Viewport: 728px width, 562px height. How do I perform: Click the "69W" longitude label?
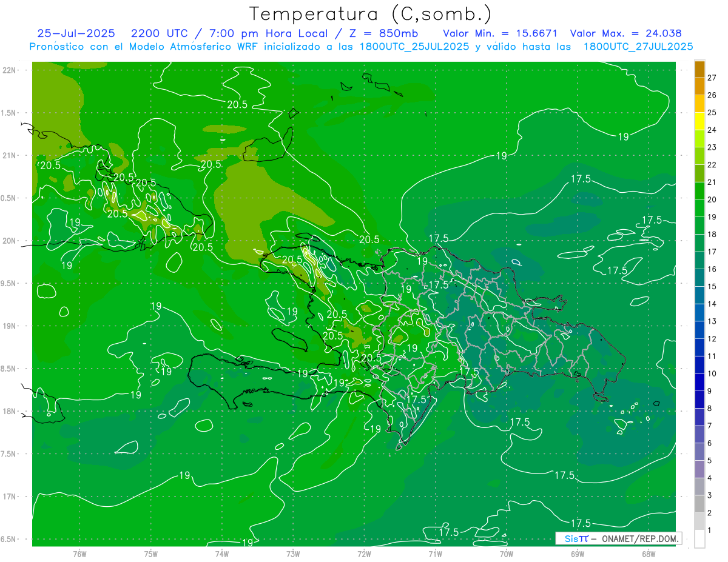pyautogui.click(x=577, y=554)
